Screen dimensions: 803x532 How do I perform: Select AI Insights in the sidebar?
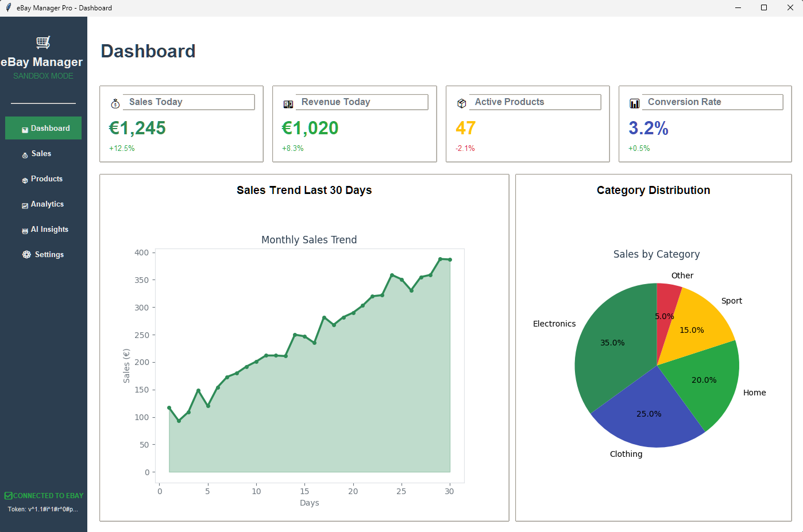click(49, 230)
